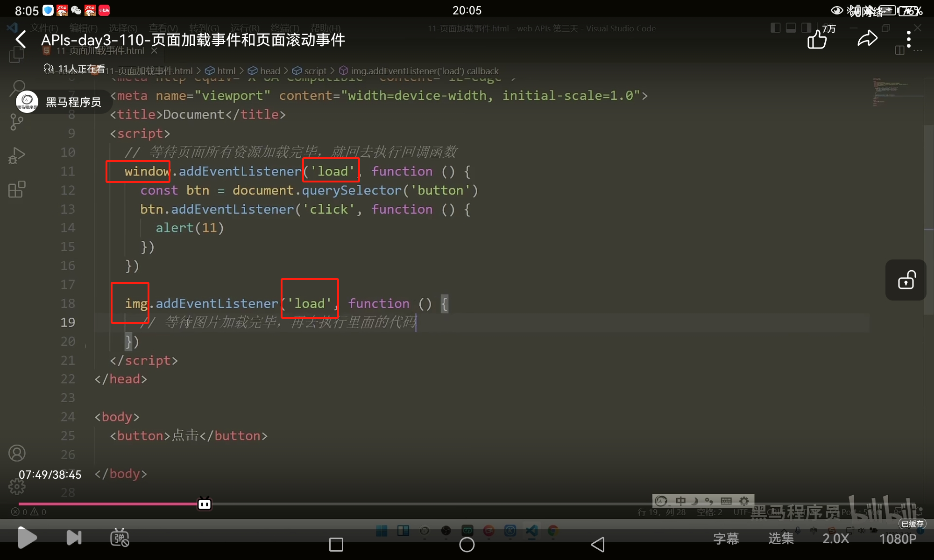This screenshot has width=934, height=560.
Task: Select the head item in the breadcrumb path
Action: (x=269, y=70)
